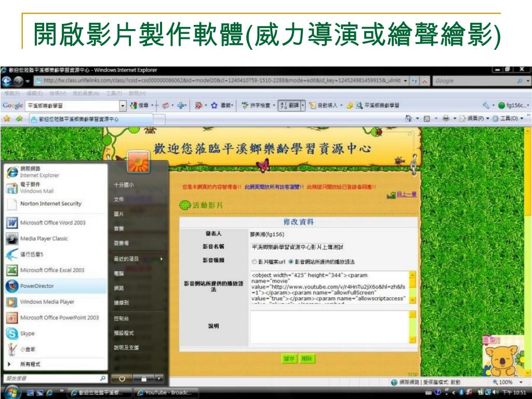Click the system tray clock 下午 10:51
This screenshot has width=532, height=399.
[x=514, y=393]
